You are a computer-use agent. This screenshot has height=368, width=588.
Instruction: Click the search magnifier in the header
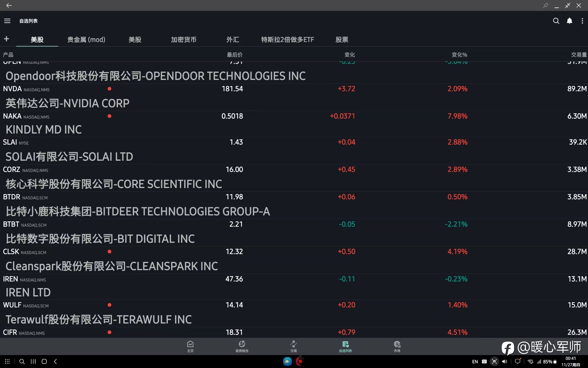[556, 21]
